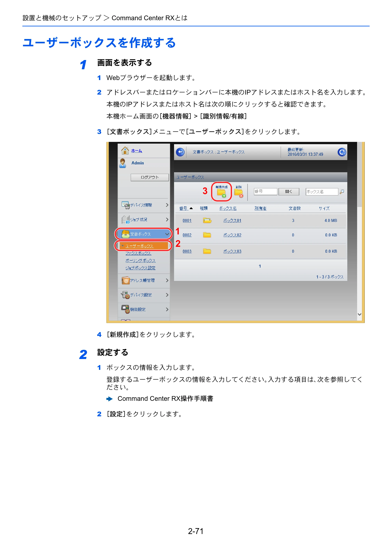Expand the デバイス設定 menu chevron

click(167, 295)
